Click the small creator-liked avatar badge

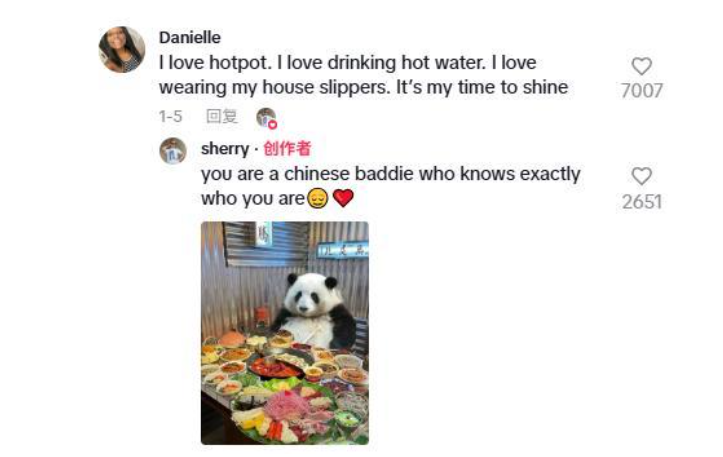267,117
